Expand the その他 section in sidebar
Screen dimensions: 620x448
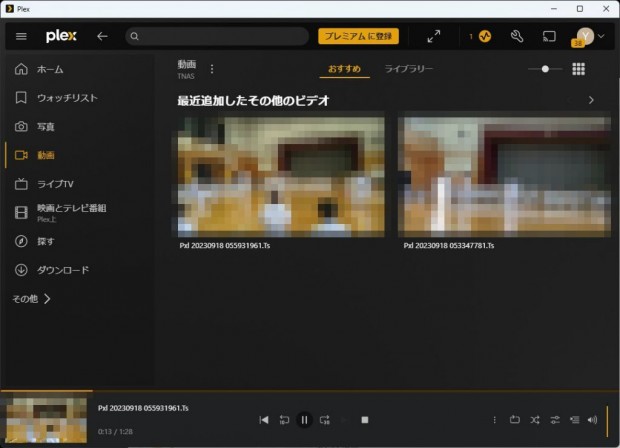(x=31, y=298)
